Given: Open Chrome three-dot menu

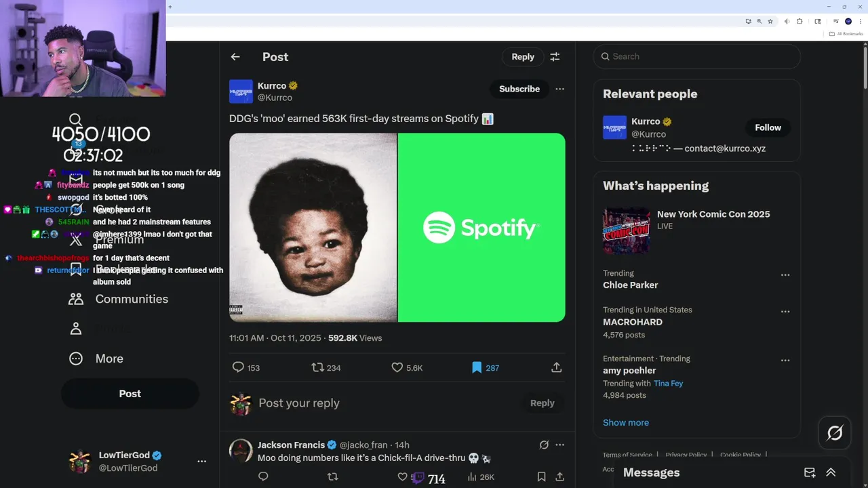Looking at the screenshot, I should (x=859, y=22).
